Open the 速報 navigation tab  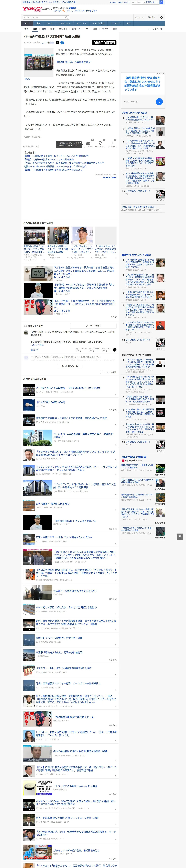coord(38,24)
